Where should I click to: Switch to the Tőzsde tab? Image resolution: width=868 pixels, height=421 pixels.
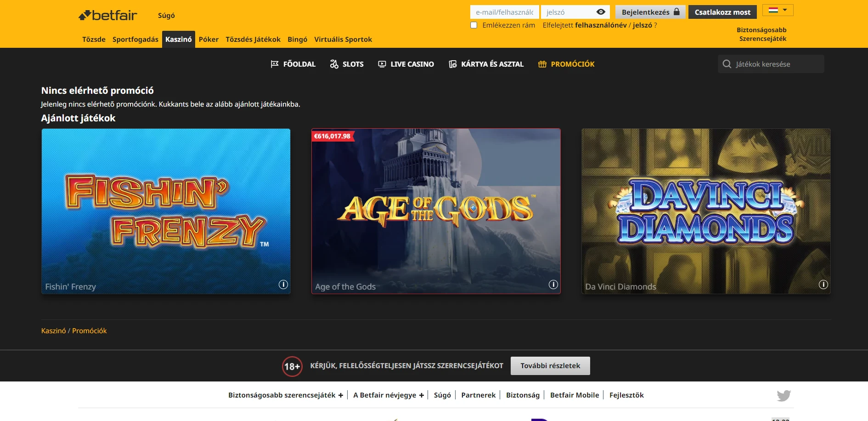click(x=94, y=40)
